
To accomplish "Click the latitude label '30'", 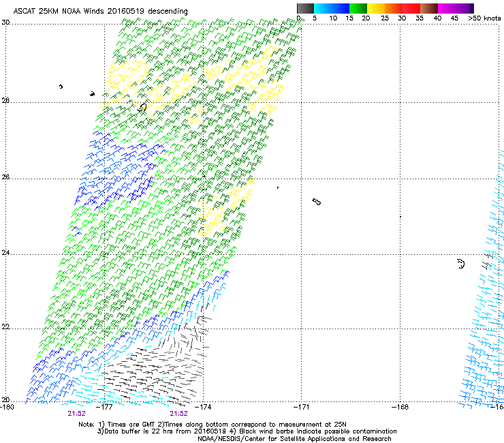I will coord(5,22).
